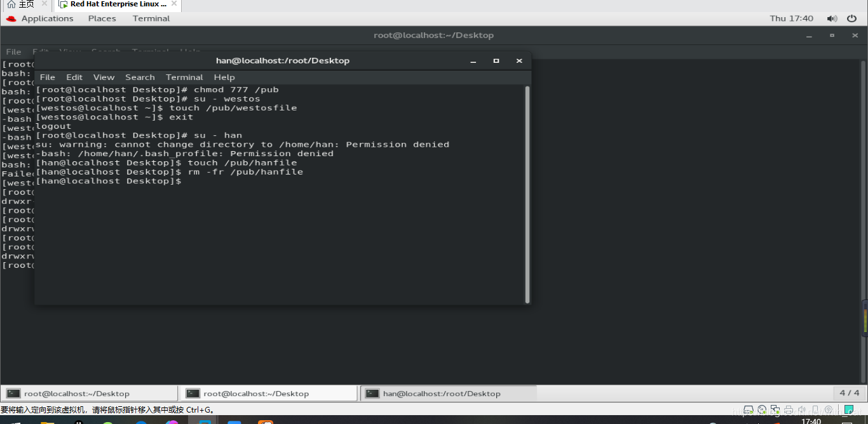The width and height of the screenshot is (868, 424).
Task: Open the Applications menu in the top bar
Action: click(x=47, y=18)
